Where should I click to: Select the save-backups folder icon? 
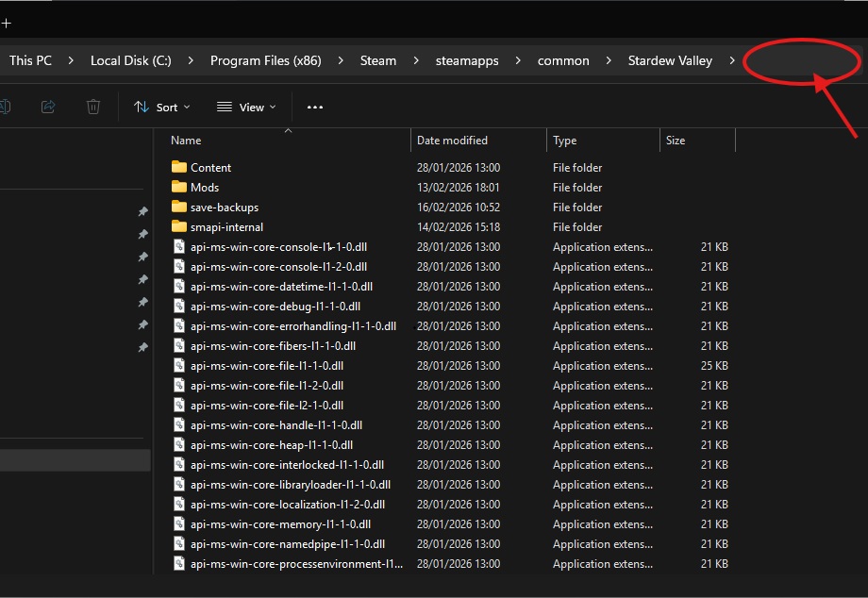tap(179, 207)
